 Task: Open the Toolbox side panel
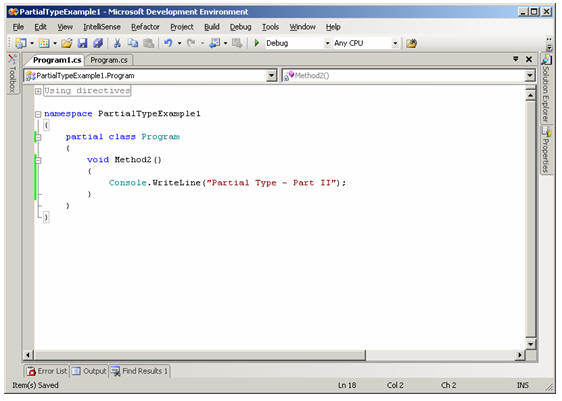click(x=13, y=74)
